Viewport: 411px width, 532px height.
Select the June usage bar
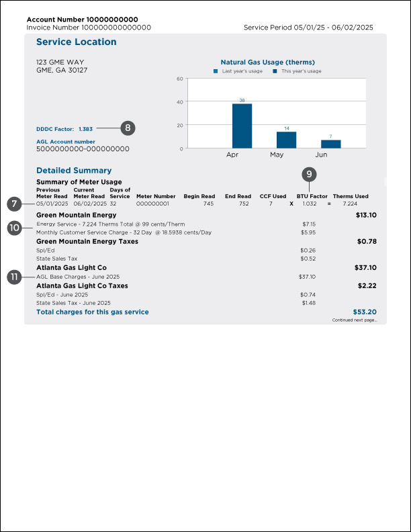[330, 144]
